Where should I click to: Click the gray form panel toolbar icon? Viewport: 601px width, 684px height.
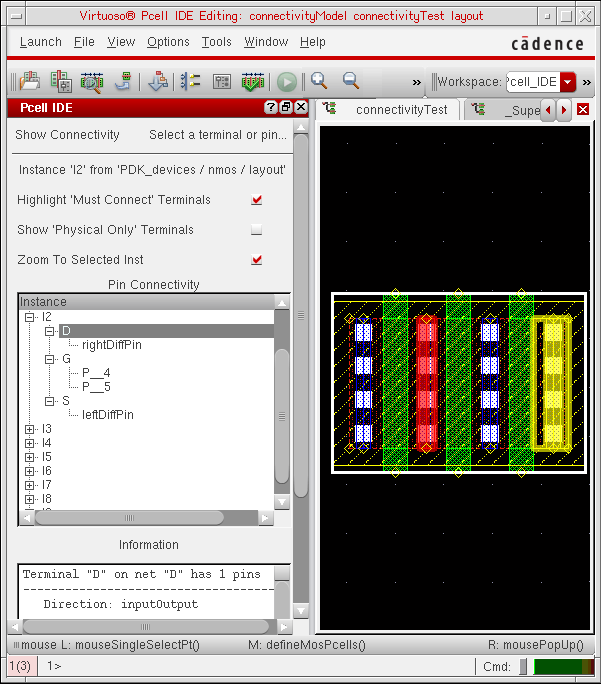point(222,82)
